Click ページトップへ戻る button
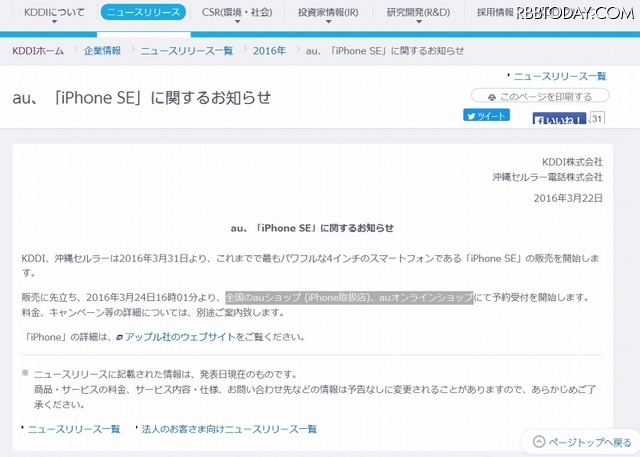 (582, 442)
